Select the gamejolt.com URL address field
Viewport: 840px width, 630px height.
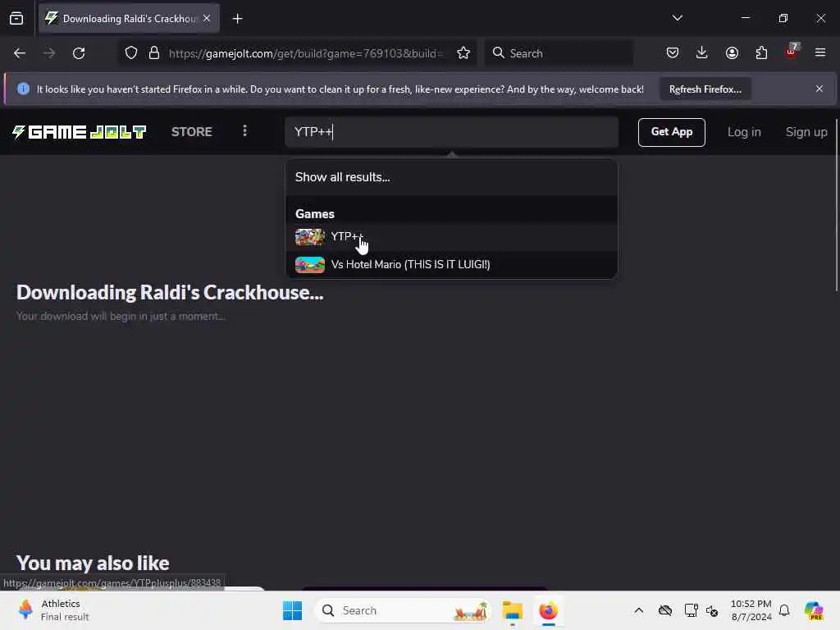[306, 53]
